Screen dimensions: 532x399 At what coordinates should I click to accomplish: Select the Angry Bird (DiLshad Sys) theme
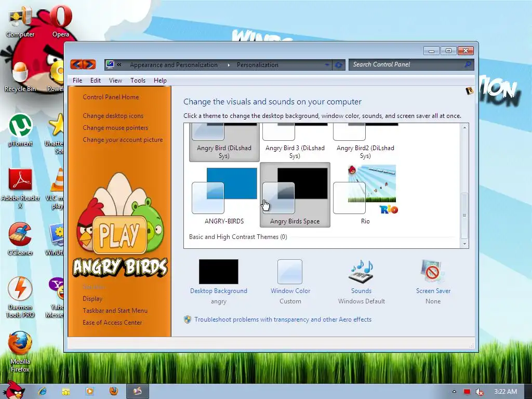pos(224,142)
